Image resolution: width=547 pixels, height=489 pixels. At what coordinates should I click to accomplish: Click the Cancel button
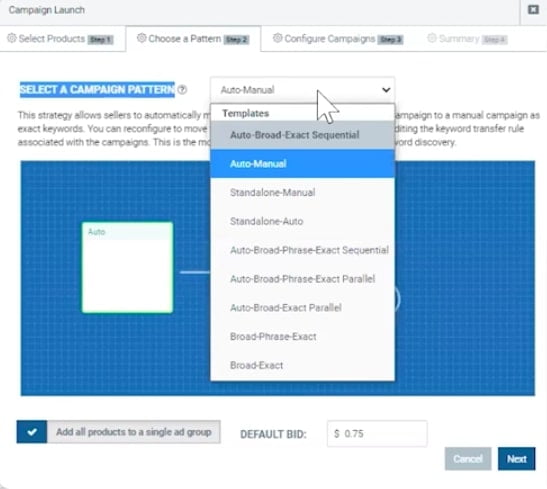coord(468,459)
